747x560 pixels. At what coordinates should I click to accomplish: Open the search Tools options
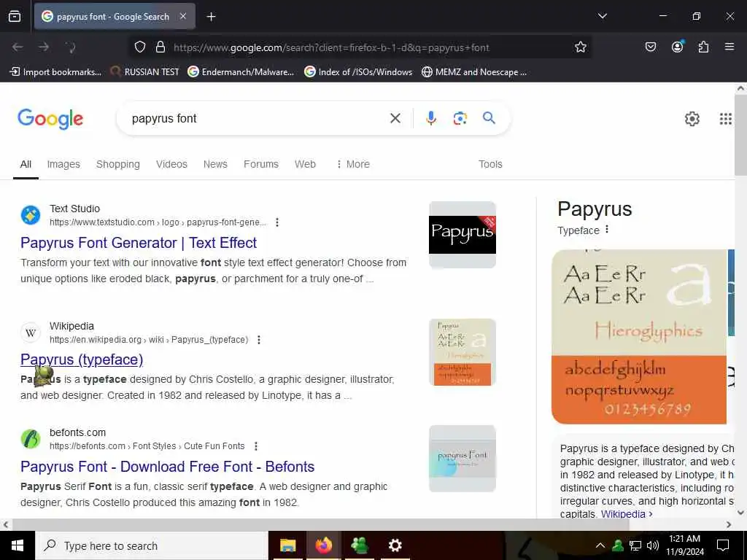490,164
